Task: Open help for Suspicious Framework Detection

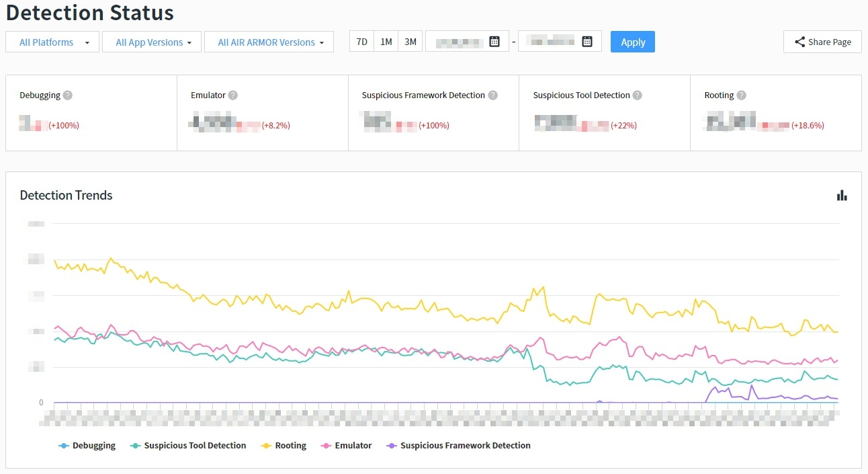Action: (x=493, y=95)
